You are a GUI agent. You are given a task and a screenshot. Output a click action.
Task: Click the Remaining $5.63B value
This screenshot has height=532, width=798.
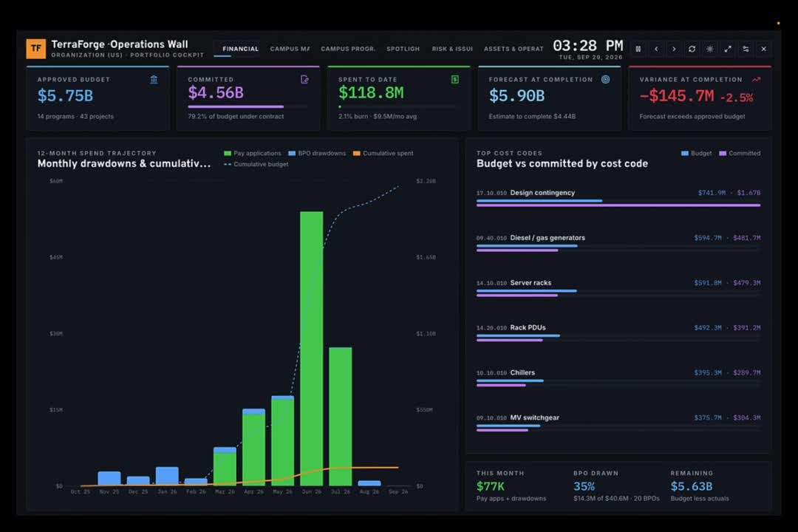click(691, 486)
